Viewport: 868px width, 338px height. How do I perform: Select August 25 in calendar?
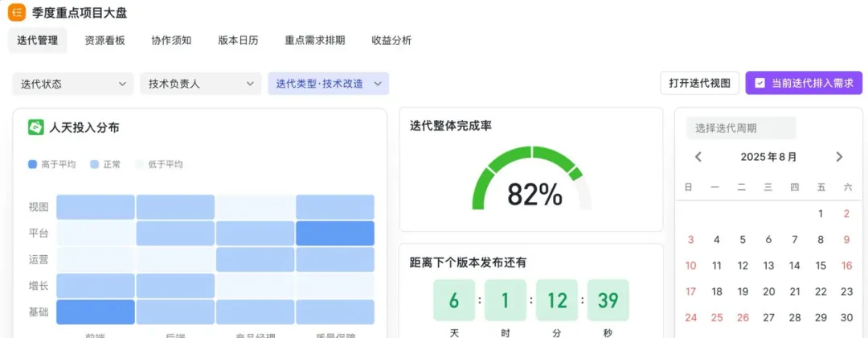point(717,318)
